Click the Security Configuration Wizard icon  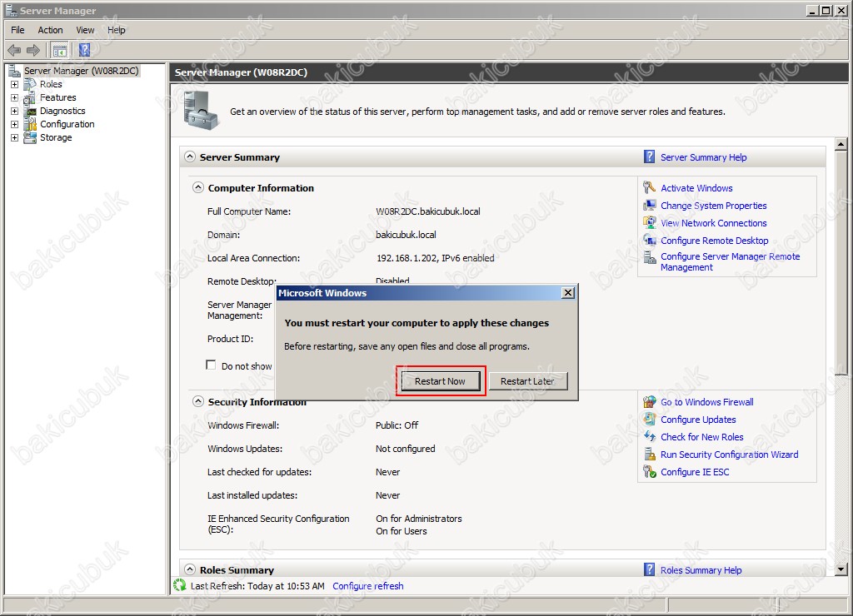pos(650,454)
